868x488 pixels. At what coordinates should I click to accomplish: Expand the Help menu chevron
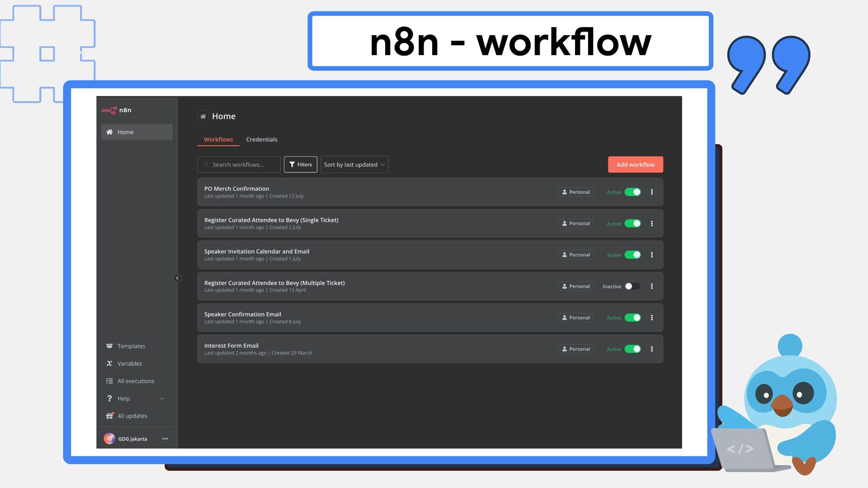(x=162, y=399)
